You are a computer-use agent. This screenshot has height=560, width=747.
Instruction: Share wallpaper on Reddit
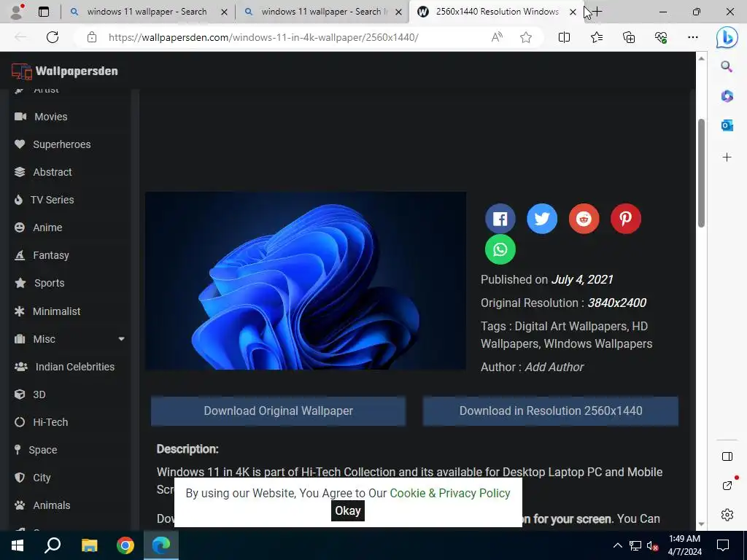click(x=584, y=219)
